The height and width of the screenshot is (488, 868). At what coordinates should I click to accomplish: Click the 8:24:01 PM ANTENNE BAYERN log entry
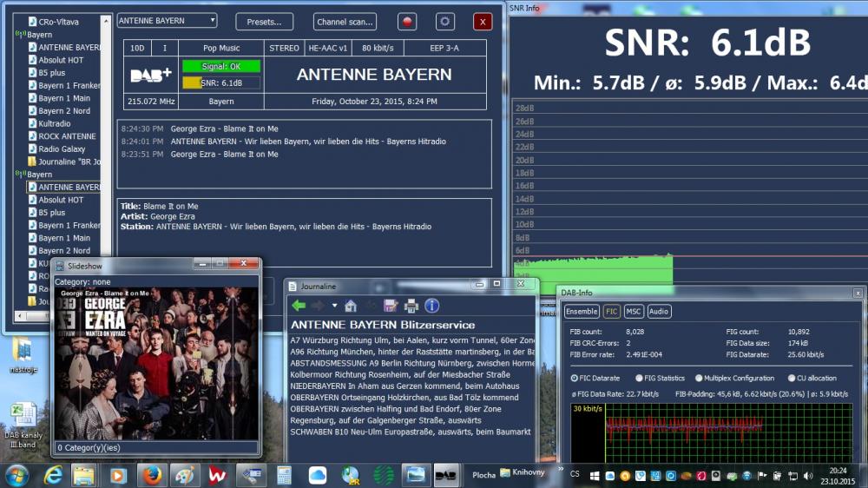pos(284,142)
